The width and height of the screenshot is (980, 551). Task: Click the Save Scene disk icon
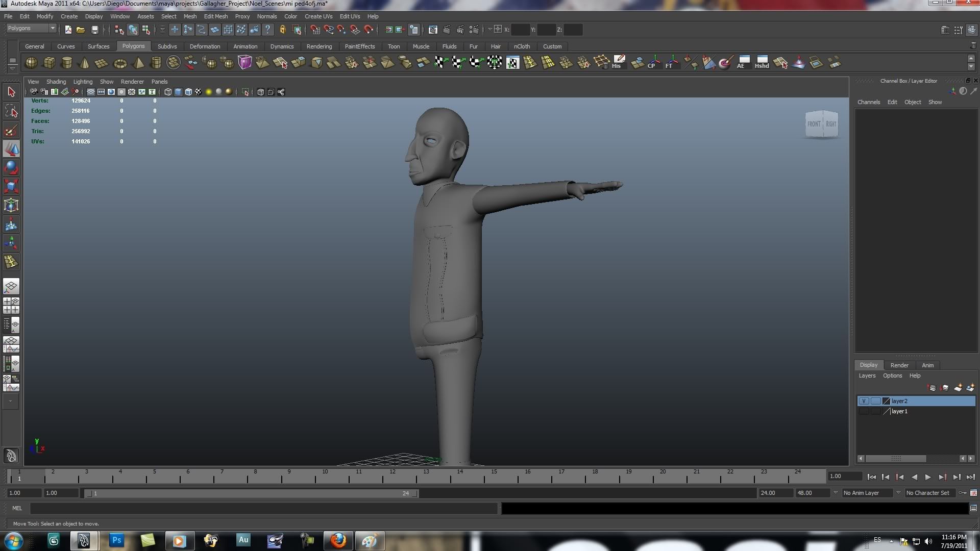pyautogui.click(x=94, y=30)
